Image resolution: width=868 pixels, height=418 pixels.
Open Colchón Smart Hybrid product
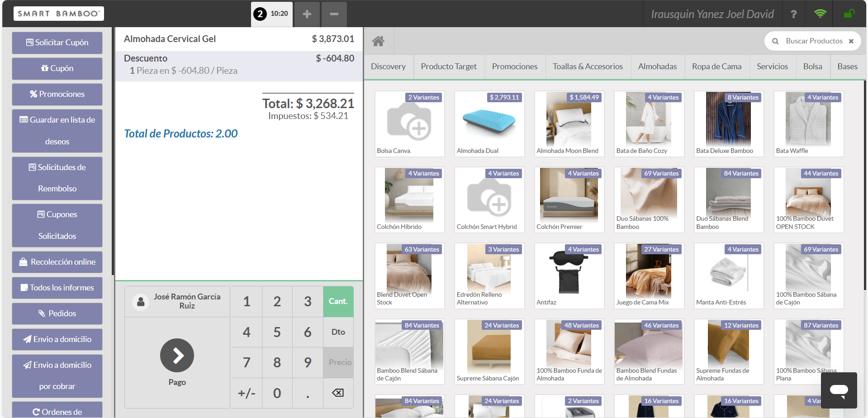[x=489, y=200]
